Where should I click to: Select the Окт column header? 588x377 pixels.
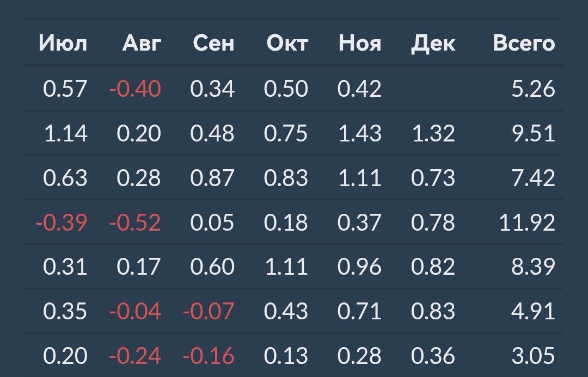coord(287,44)
